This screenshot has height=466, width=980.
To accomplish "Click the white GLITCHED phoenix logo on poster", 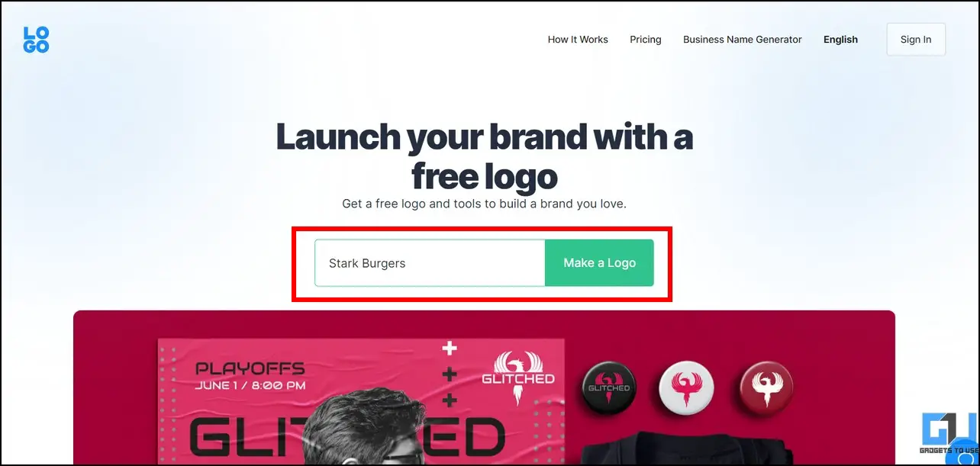I will 517,378.
